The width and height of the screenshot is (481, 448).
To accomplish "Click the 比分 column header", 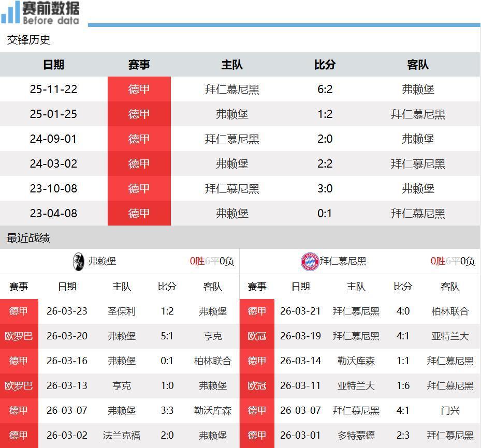I will (x=325, y=65).
